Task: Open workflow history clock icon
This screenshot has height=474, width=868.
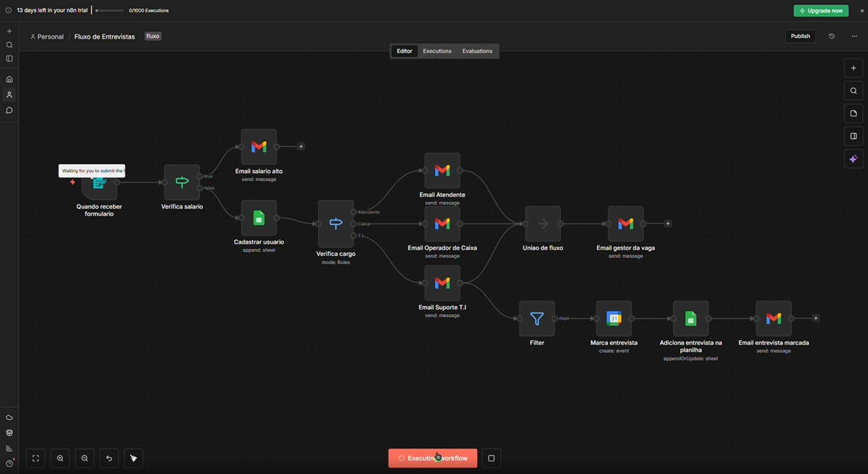Action: click(x=832, y=36)
